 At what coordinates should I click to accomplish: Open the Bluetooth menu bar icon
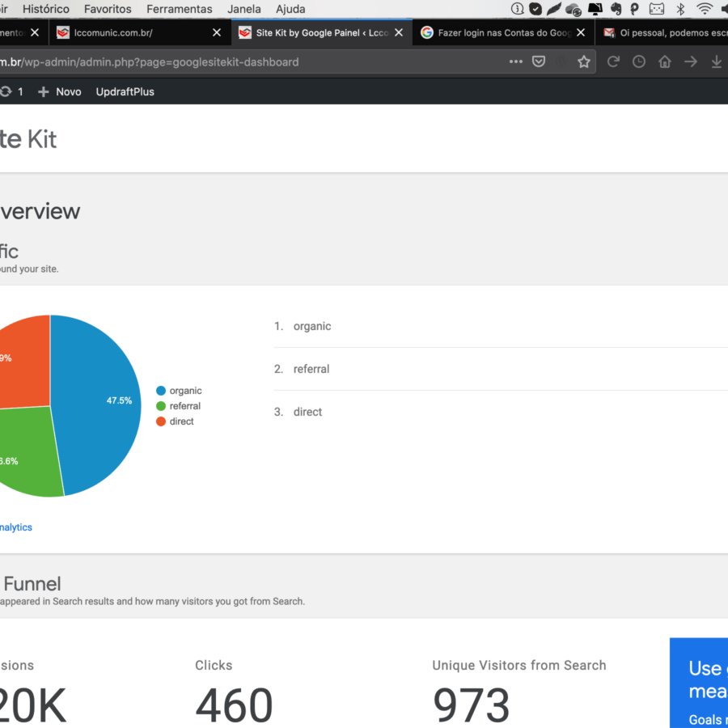[680, 9]
